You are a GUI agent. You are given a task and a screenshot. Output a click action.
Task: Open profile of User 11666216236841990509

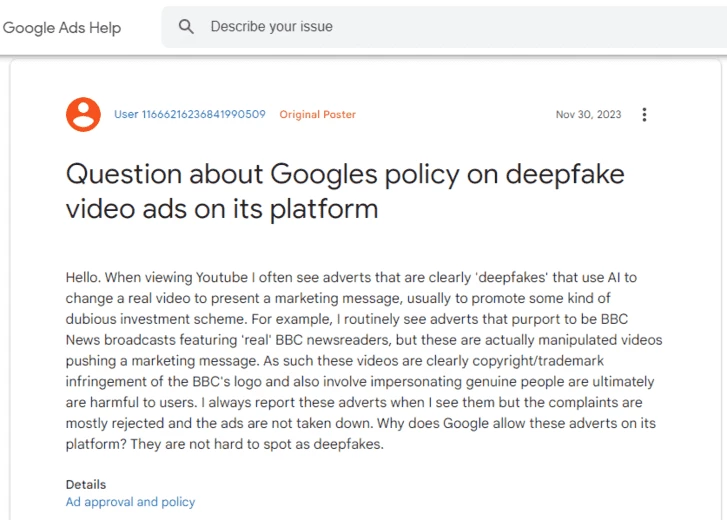tap(190, 114)
